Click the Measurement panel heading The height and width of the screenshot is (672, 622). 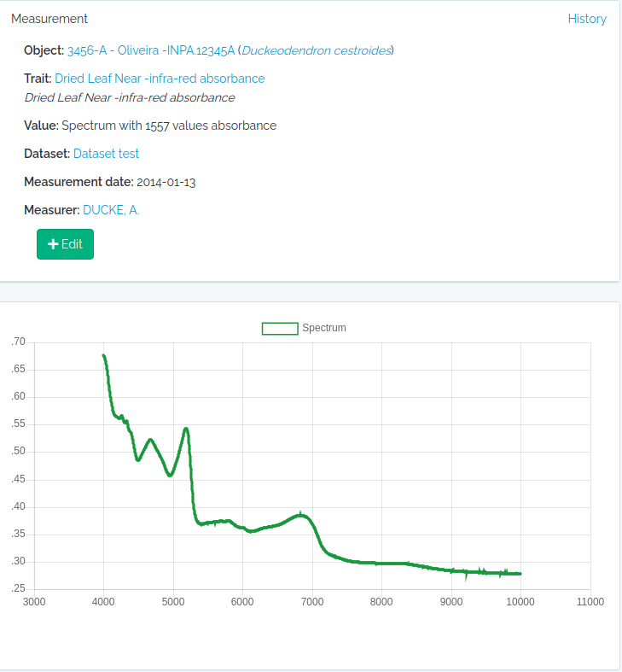[x=49, y=19]
